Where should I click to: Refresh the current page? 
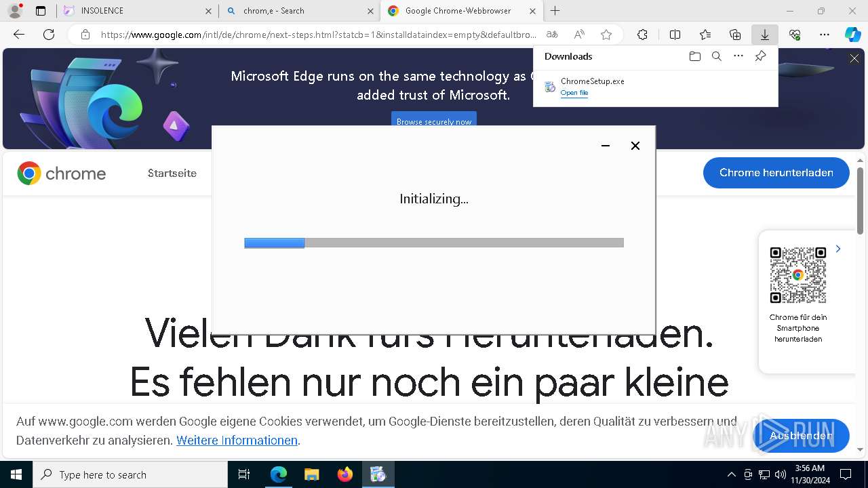click(49, 35)
